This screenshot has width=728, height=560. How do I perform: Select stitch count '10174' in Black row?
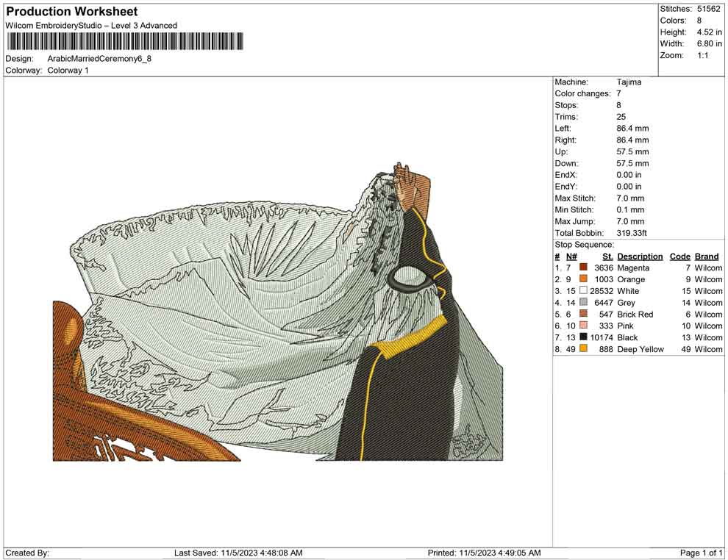click(602, 337)
